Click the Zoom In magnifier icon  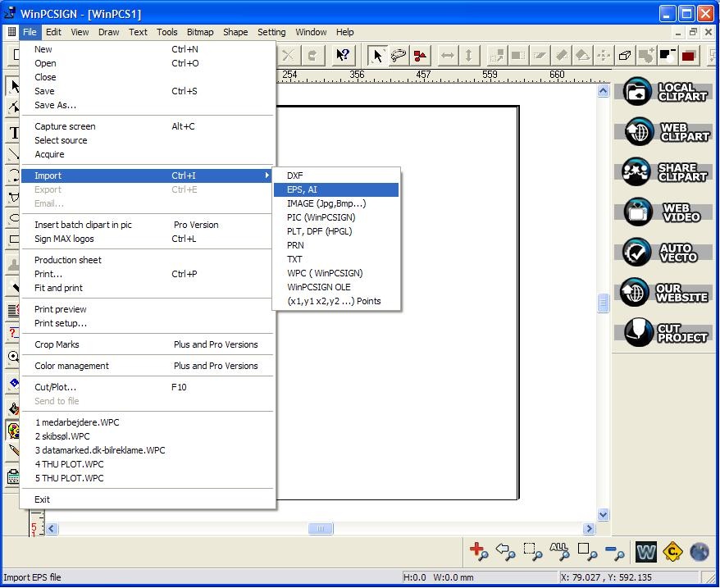[478, 552]
